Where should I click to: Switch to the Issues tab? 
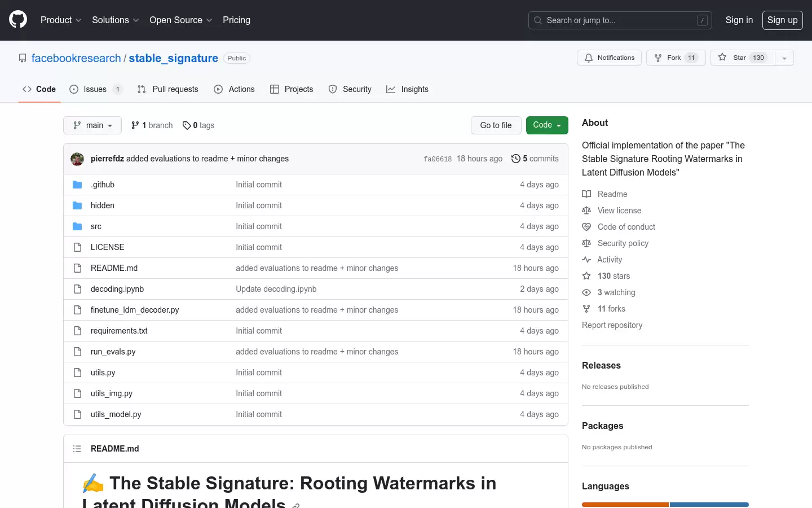click(x=96, y=89)
